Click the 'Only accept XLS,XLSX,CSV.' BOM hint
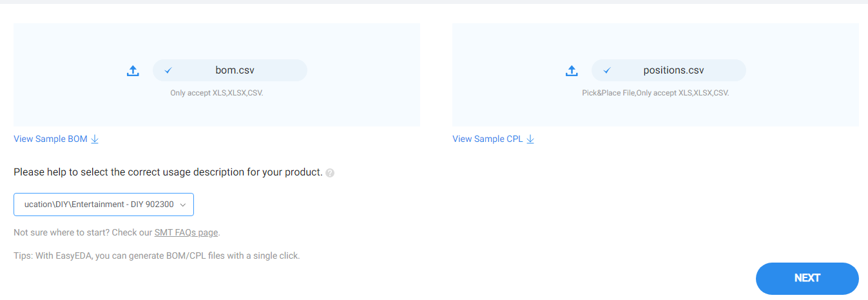This screenshot has width=868, height=300. pos(217,93)
